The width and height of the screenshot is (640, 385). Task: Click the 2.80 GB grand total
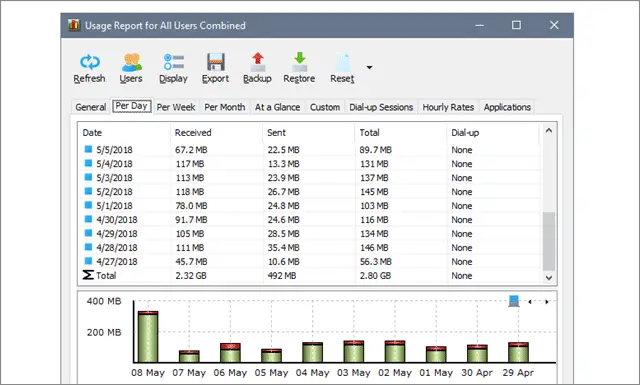pyautogui.click(x=375, y=276)
